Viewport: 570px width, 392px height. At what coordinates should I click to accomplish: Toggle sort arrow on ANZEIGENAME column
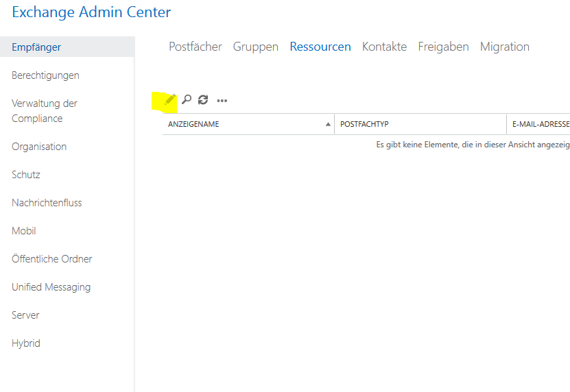point(328,124)
